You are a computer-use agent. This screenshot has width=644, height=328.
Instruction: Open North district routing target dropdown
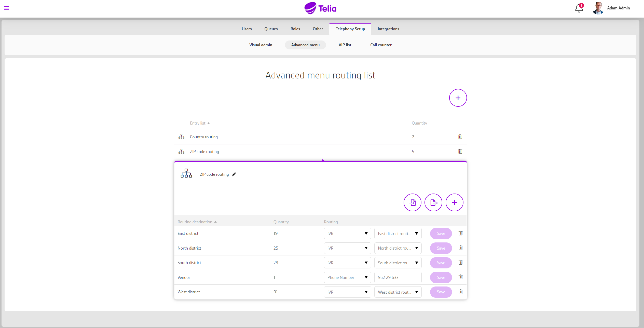tap(398, 248)
